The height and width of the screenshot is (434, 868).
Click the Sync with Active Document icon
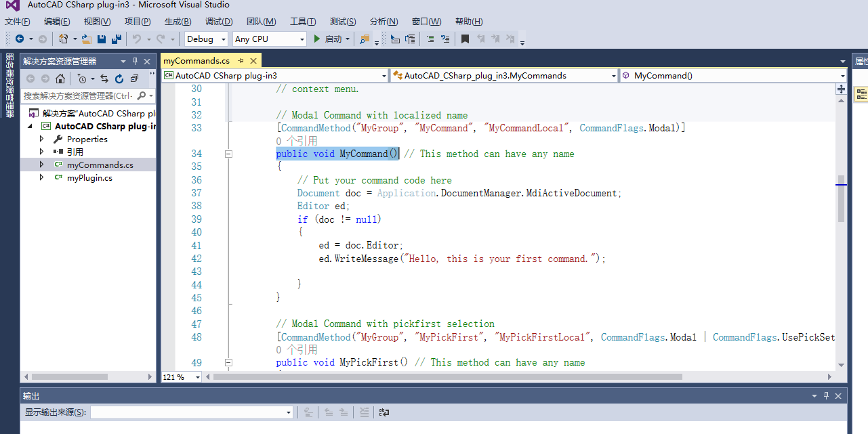pyautogui.click(x=104, y=79)
